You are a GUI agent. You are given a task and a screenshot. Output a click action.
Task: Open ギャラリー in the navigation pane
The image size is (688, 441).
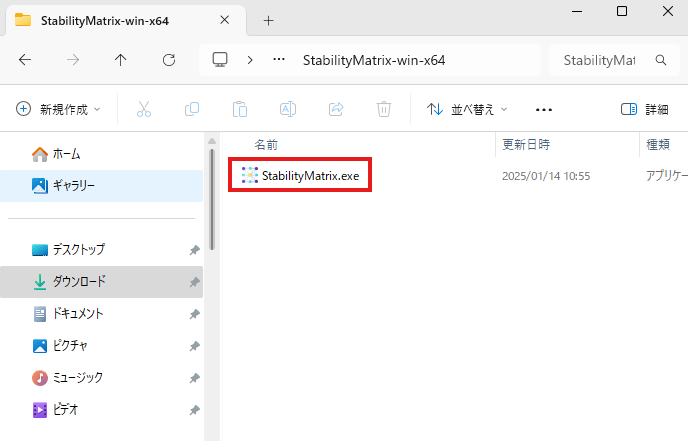(101, 186)
